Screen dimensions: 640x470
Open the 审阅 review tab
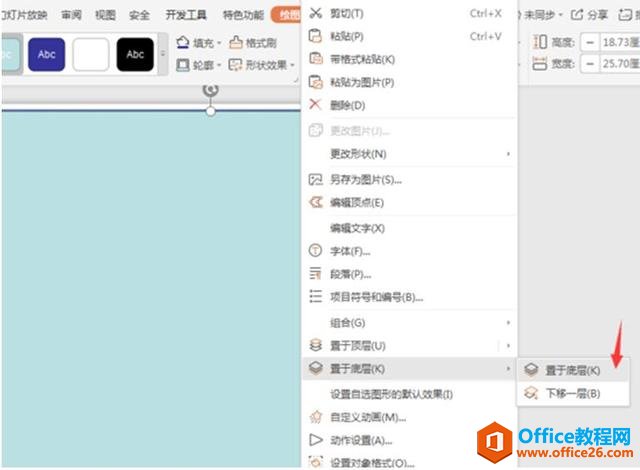71,15
